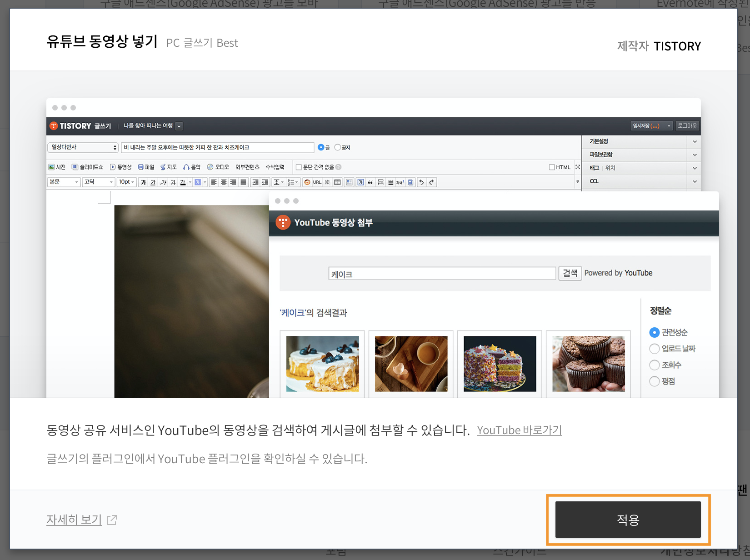This screenshot has height=560, width=750.
Task: Click the 오디오 audio insert icon
Action: (x=218, y=167)
